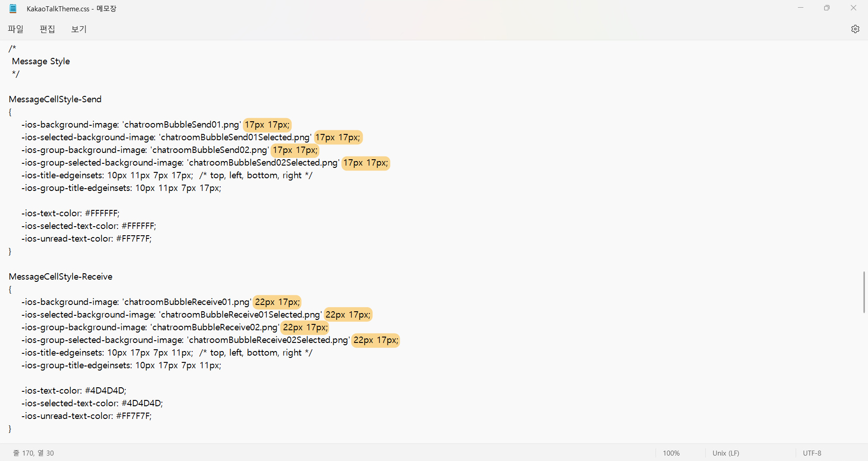Click the vertical scrollbar thumb
The width and height of the screenshot is (868, 461).
(864, 292)
